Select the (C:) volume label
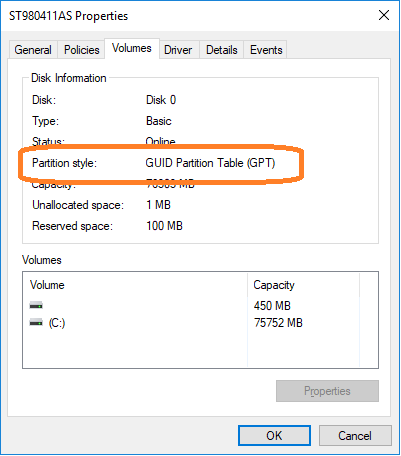Viewport: 401px width, 456px height. (x=57, y=323)
